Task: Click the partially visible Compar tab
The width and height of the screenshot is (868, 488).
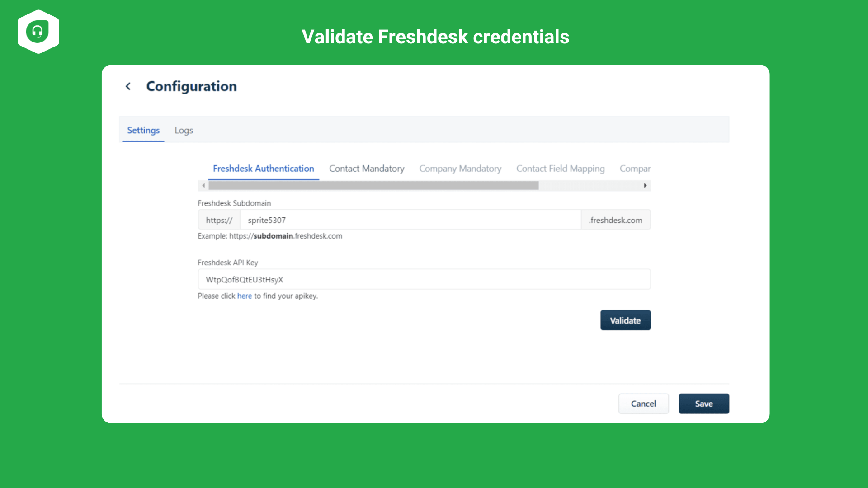Action: 635,169
